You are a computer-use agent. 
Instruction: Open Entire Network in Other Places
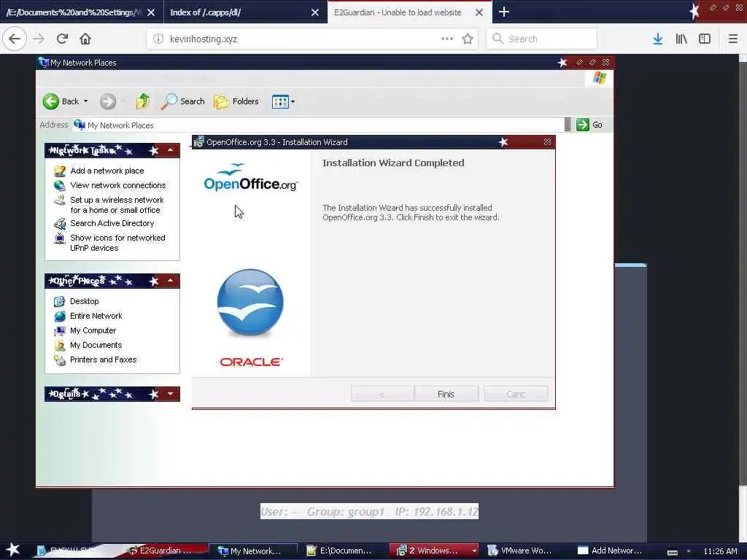pyautogui.click(x=96, y=316)
